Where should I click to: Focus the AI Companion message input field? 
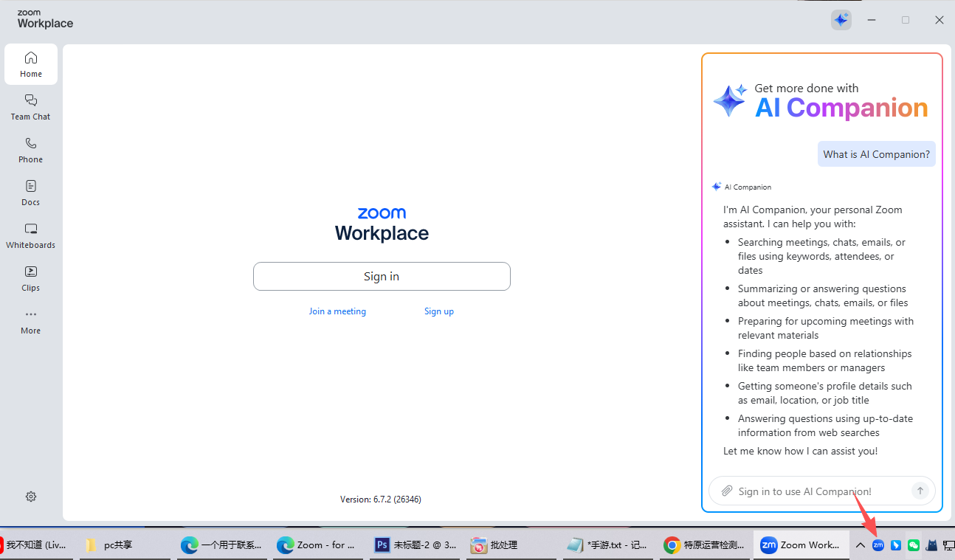(821, 491)
